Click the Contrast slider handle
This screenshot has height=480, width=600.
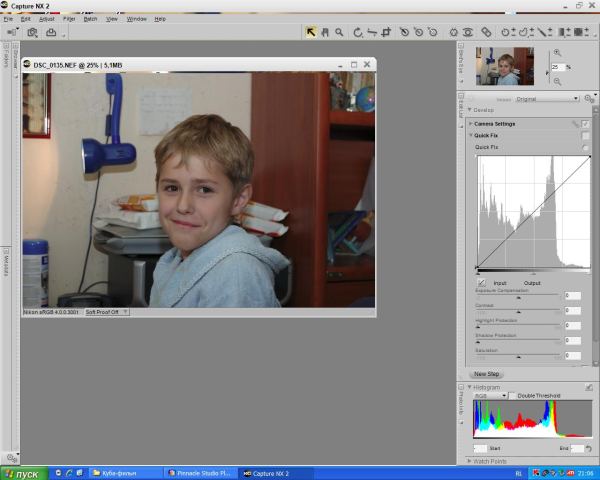tap(519, 312)
